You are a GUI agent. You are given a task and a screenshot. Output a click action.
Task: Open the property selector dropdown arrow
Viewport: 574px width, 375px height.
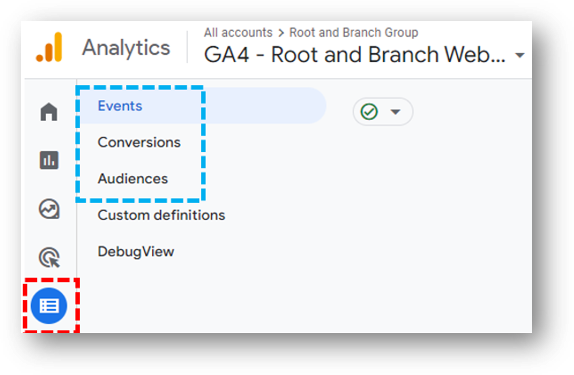(x=520, y=55)
